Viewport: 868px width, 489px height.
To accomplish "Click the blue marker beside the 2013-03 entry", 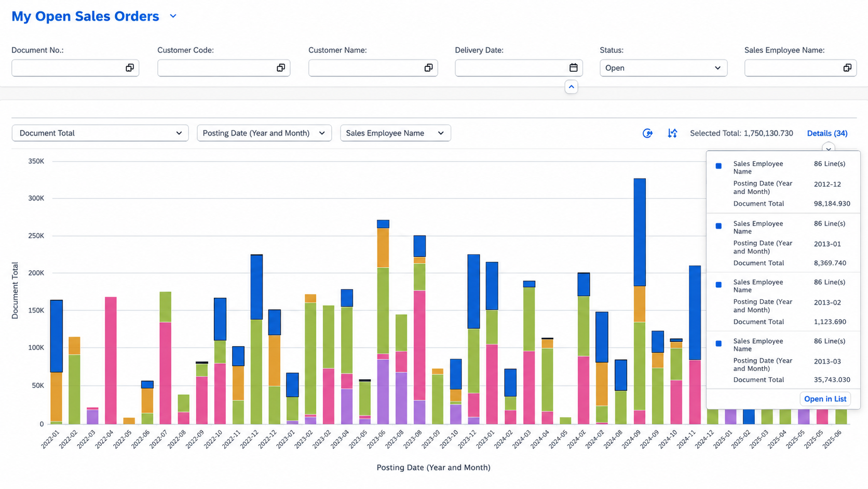I will tap(718, 343).
